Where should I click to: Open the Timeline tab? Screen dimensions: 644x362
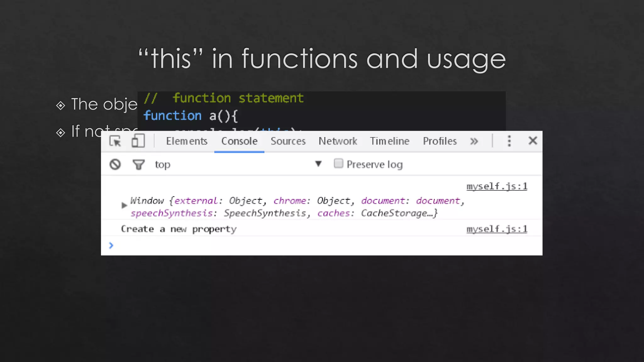tap(390, 141)
